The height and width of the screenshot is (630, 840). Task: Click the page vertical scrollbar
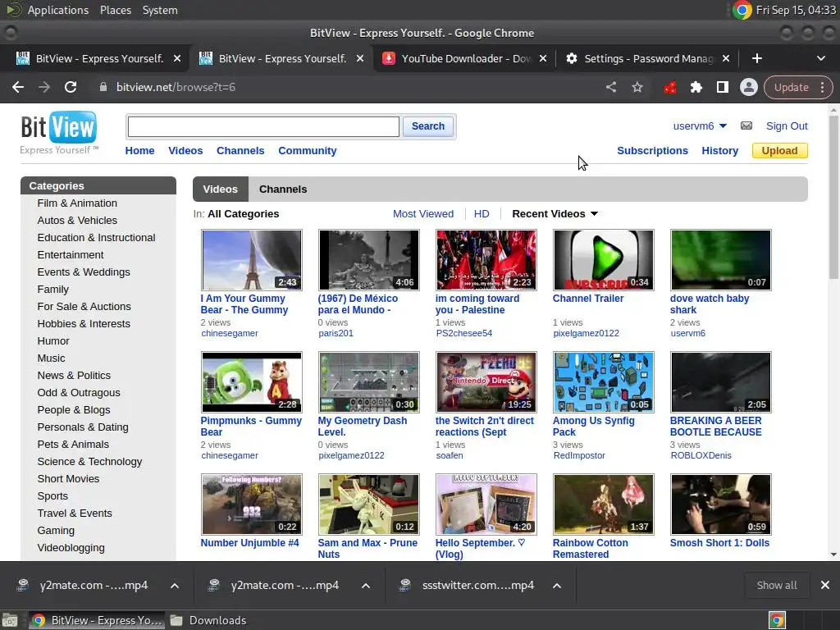click(833, 195)
